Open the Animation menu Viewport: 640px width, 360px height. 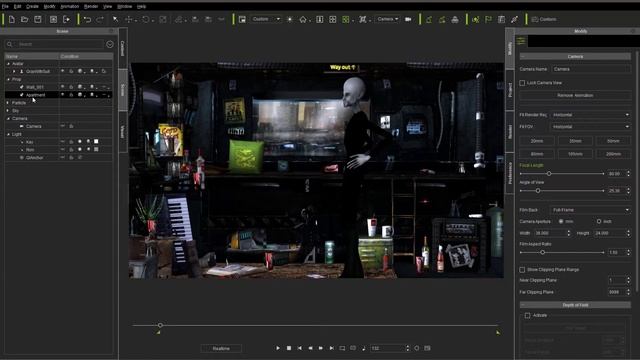[x=69, y=7]
